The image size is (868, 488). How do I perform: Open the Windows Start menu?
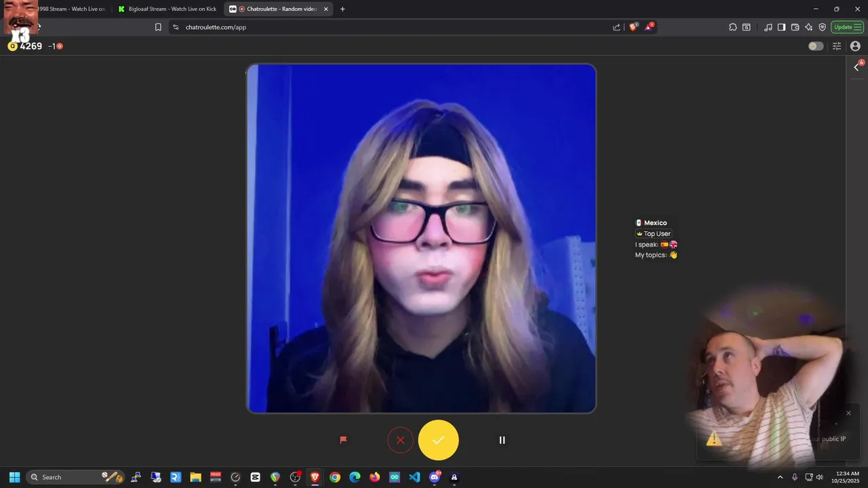tap(14, 477)
